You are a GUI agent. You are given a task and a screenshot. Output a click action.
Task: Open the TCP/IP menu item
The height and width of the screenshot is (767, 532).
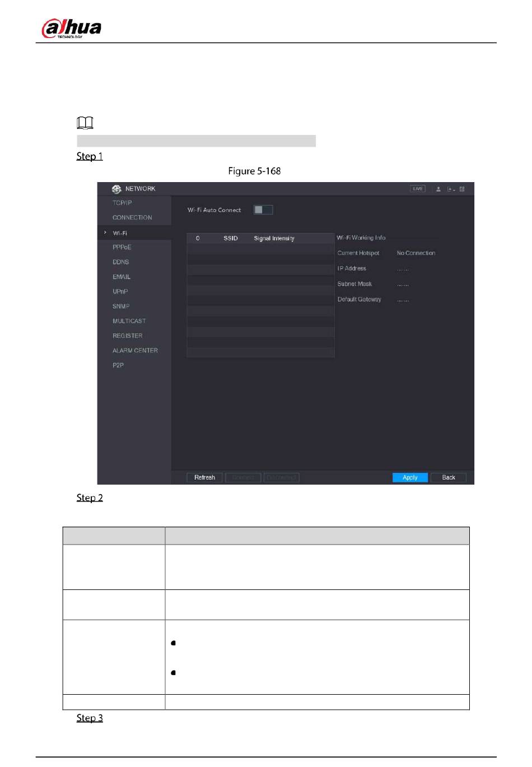tap(122, 203)
